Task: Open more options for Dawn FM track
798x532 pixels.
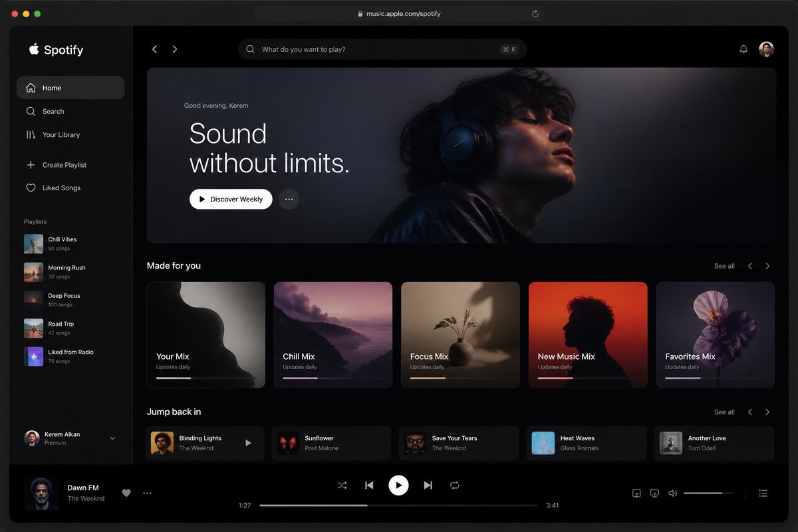Action: point(148,493)
